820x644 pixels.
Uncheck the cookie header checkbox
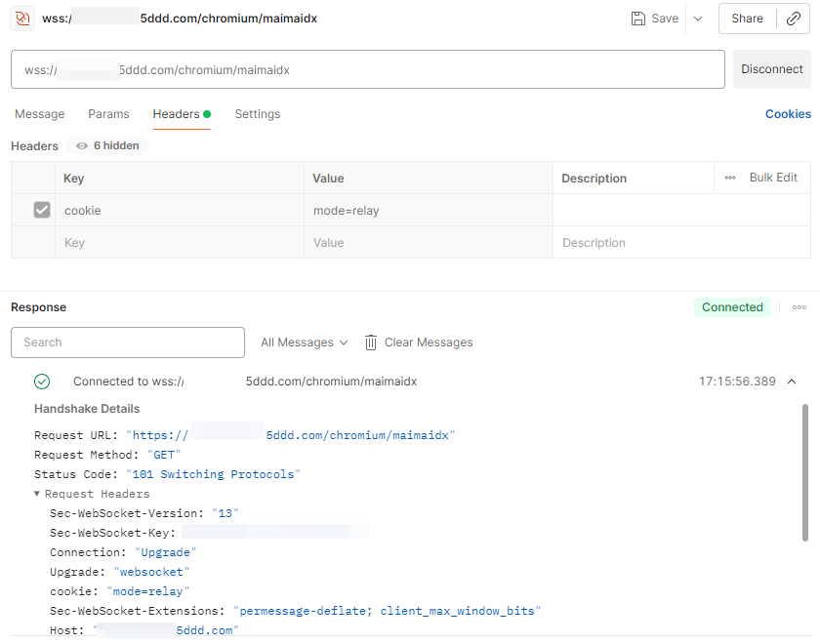(x=42, y=210)
